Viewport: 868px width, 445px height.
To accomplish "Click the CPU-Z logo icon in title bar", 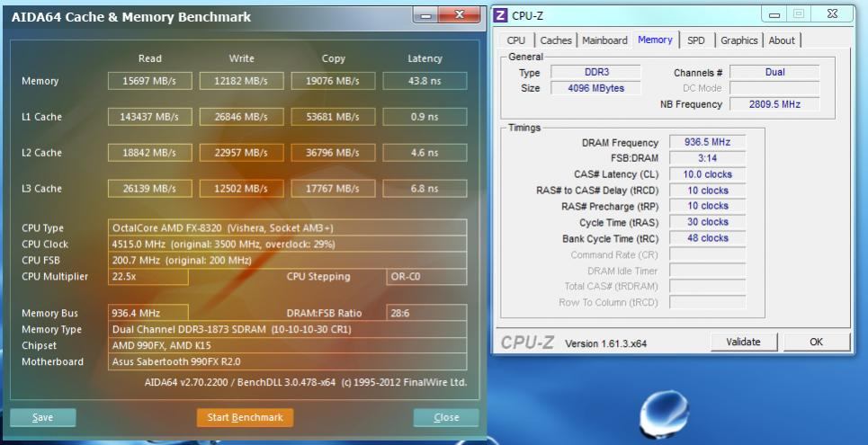I will (500, 15).
